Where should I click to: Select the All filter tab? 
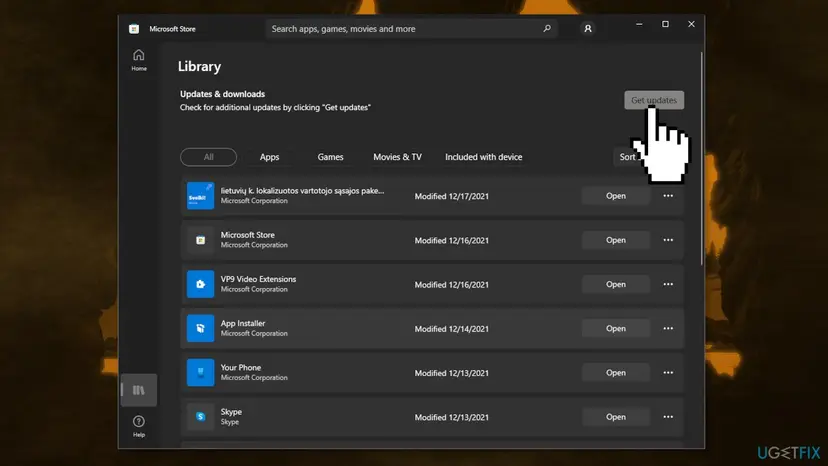point(209,157)
